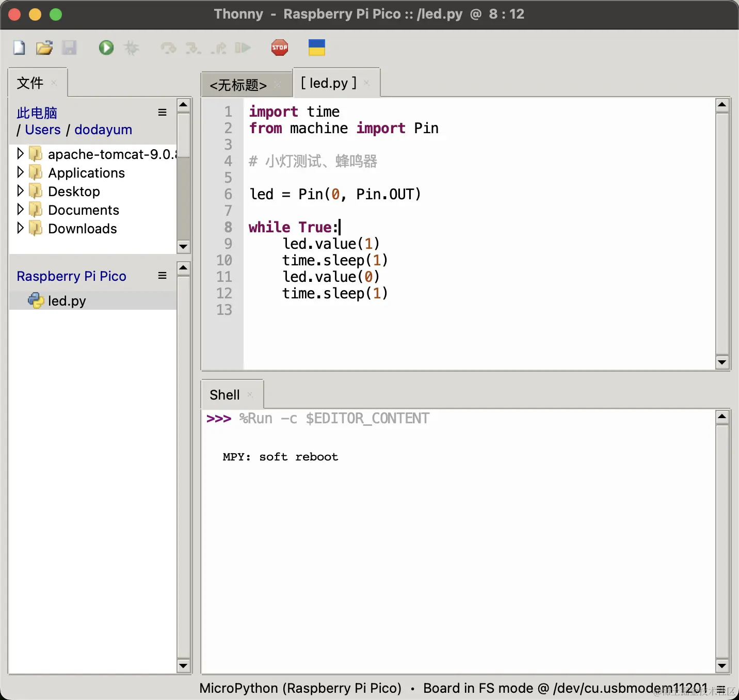Expand the Applications folder

[20, 172]
